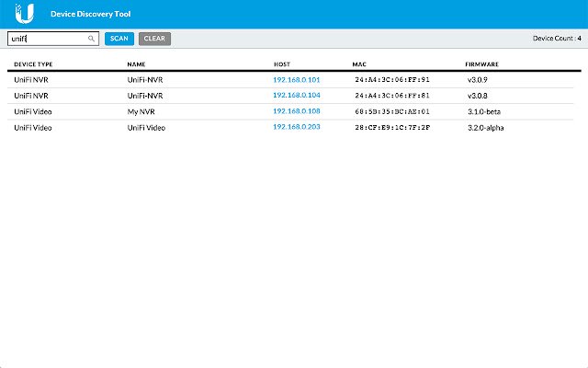Select name 'UniFi-NVR' in firmware v3.0.9 row

pyautogui.click(x=145, y=80)
